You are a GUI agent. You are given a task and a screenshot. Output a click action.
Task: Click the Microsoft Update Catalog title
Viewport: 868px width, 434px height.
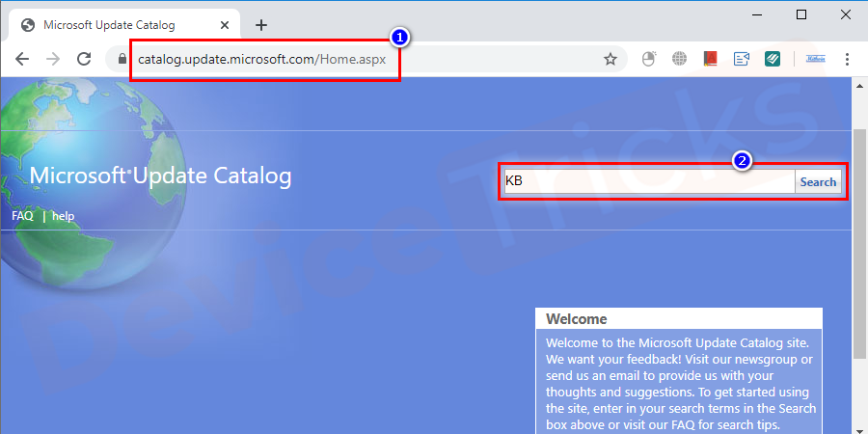click(160, 176)
